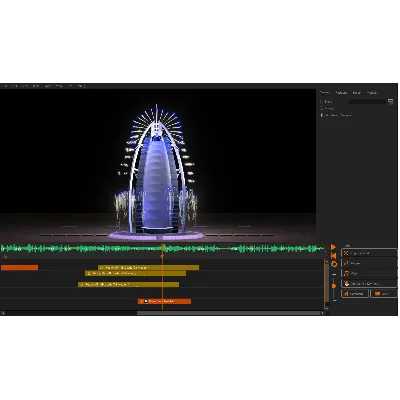Click the right arrow of the horizontal scrollbar
This screenshot has width=400, height=400.
tap(323, 313)
